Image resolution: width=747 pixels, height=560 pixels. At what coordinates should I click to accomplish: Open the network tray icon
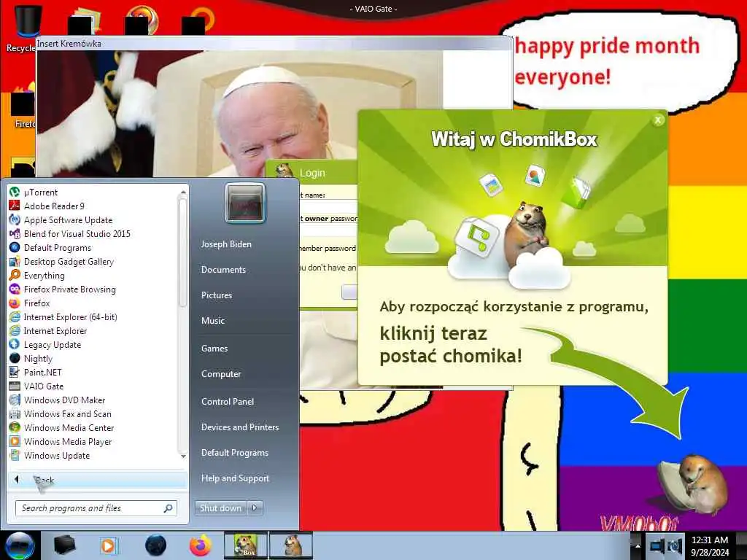click(657, 546)
